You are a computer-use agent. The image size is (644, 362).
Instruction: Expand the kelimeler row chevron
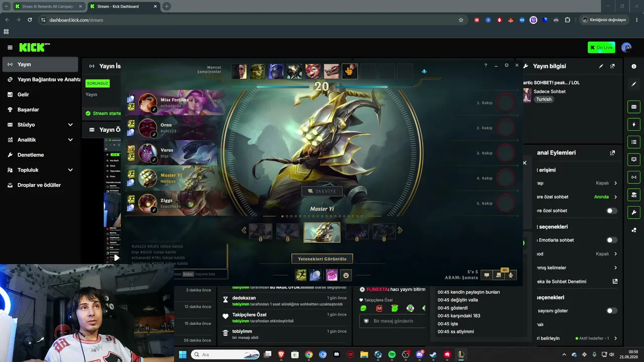[x=615, y=268]
